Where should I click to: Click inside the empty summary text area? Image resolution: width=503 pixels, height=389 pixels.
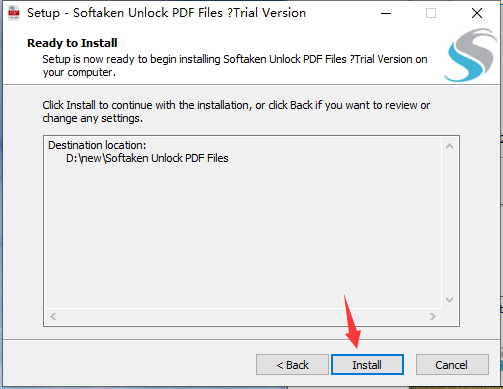pos(243,233)
